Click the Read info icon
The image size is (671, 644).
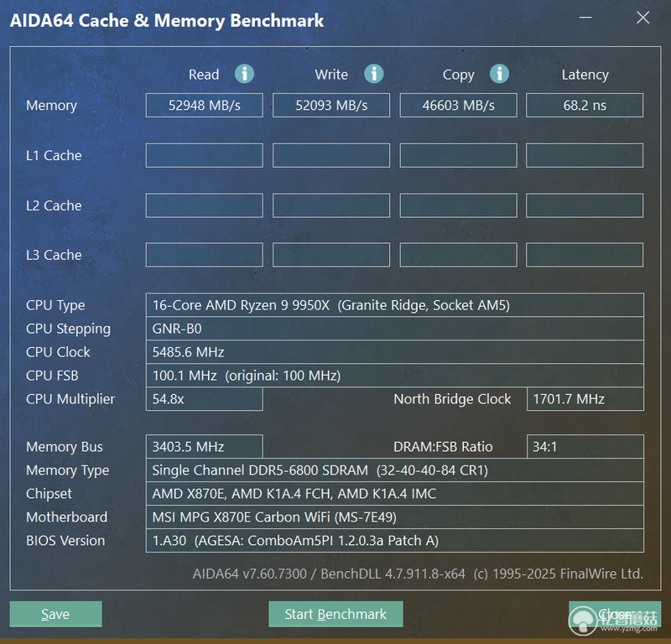click(244, 74)
